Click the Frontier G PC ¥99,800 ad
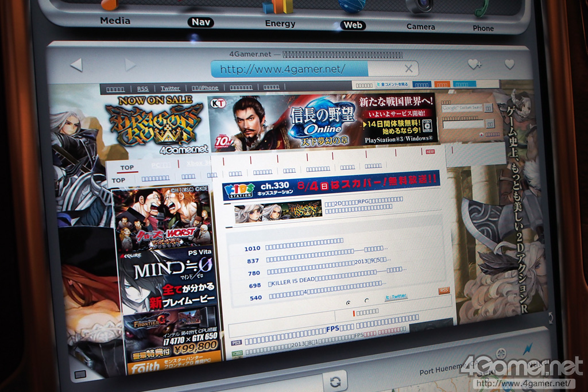This screenshot has height=392, width=588. coord(172,335)
